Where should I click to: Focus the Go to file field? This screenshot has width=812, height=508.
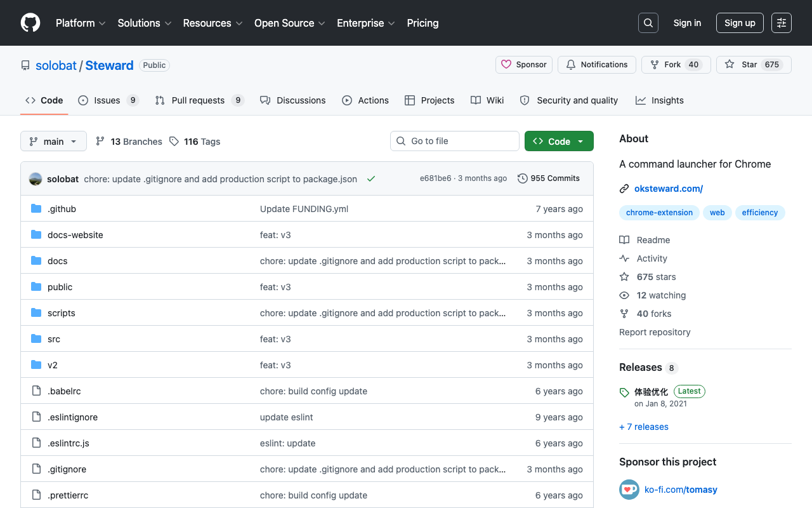455,141
